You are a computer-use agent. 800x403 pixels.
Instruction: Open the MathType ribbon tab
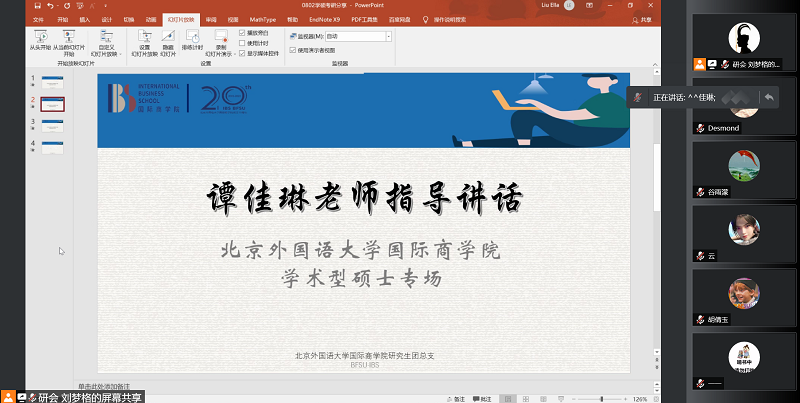coord(264,19)
